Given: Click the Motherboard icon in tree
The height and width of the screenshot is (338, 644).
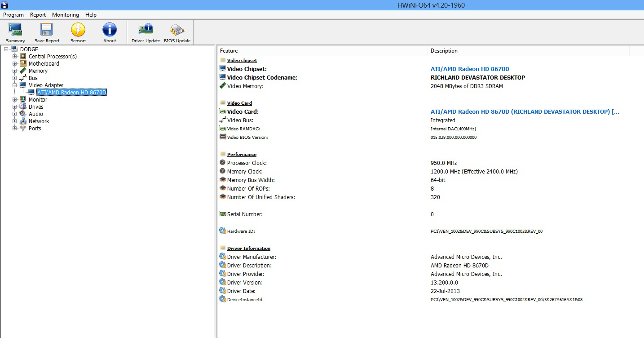Looking at the screenshot, I should point(23,63).
